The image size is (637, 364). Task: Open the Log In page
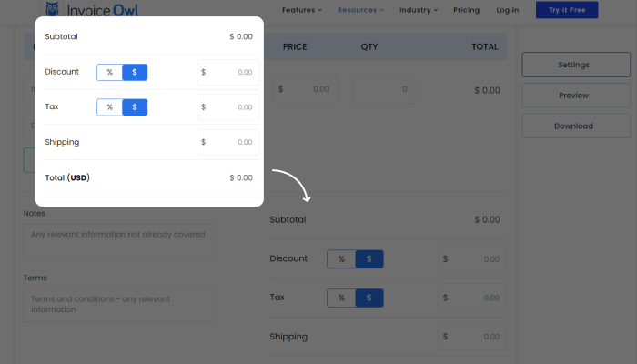tap(508, 10)
